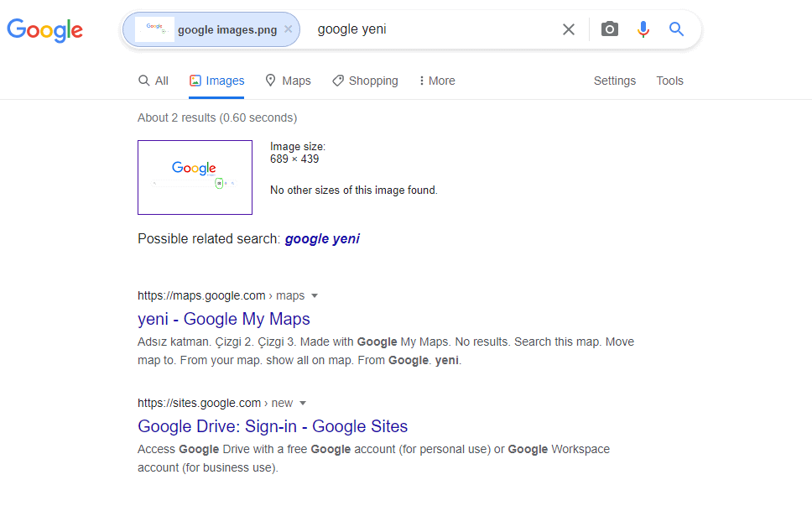Remove the google images.png chip

289,29
